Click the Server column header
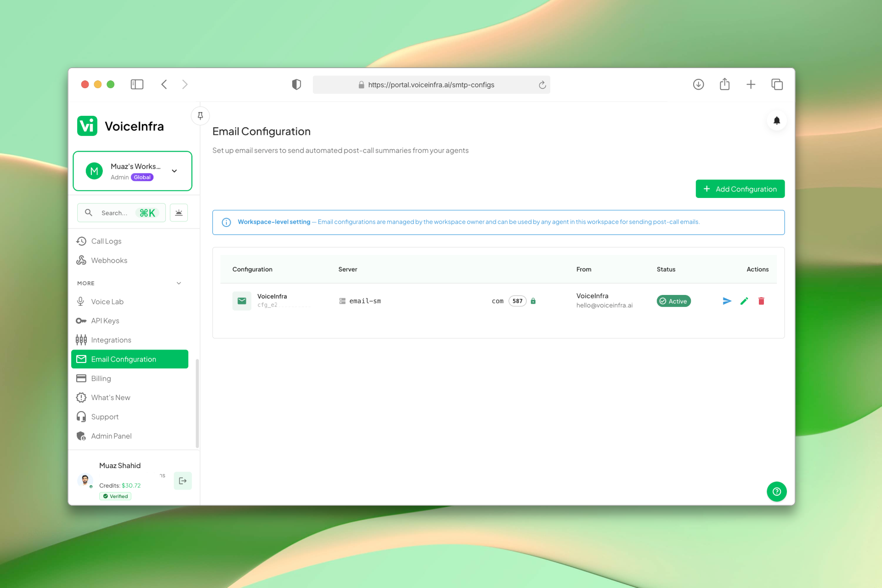The height and width of the screenshot is (588, 882). [x=348, y=269]
